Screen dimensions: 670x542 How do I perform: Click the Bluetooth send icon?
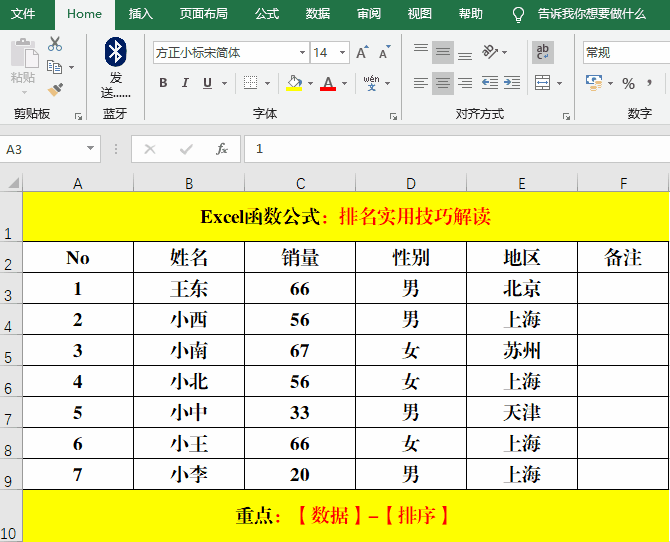pyautogui.click(x=115, y=52)
